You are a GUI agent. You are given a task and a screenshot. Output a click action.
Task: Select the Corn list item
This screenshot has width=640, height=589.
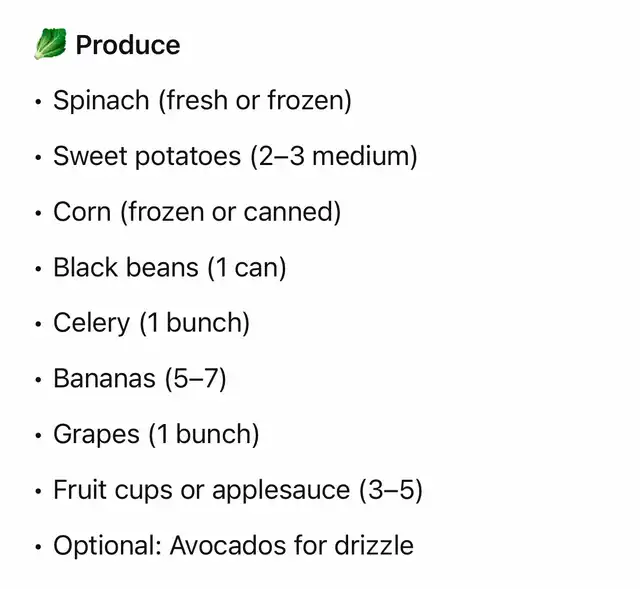pyautogui.click(x=197, y=212)
